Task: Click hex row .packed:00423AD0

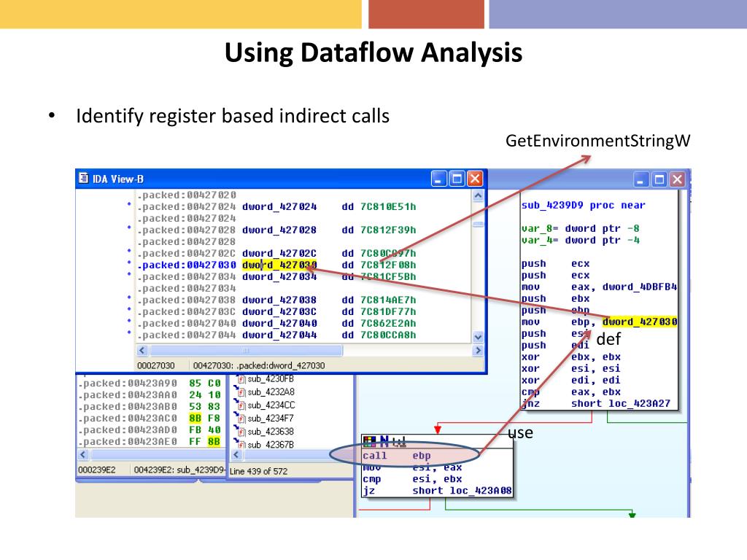Action: [x=150, y=430]
